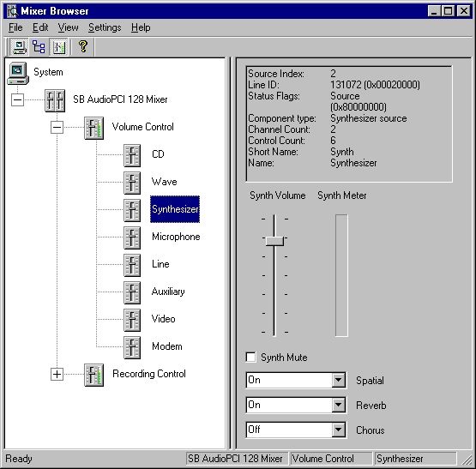Maximize the Mixer Browser window
Image resolution: width=476 pixels, height=469 pixels.
[448, 11]
